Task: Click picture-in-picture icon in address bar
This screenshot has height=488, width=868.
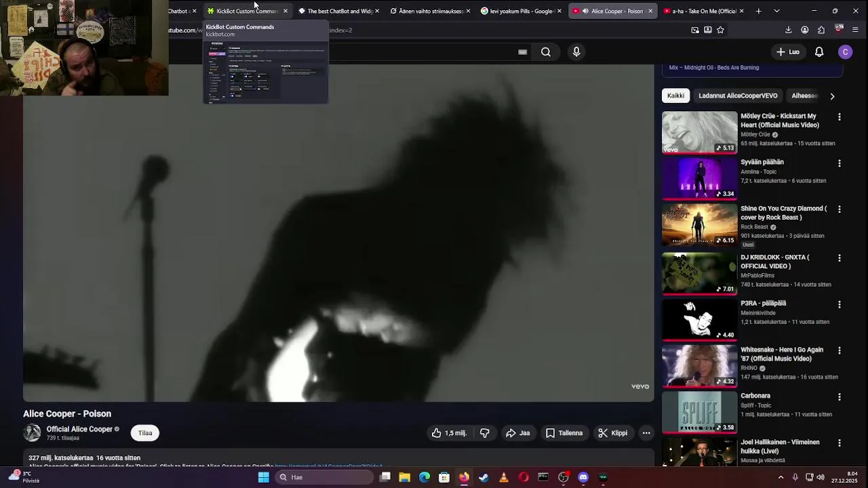Action: point(695,30)
